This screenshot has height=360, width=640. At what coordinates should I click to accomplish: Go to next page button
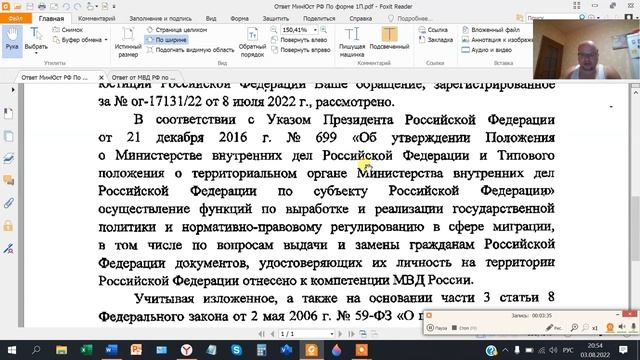click(340, 334)
